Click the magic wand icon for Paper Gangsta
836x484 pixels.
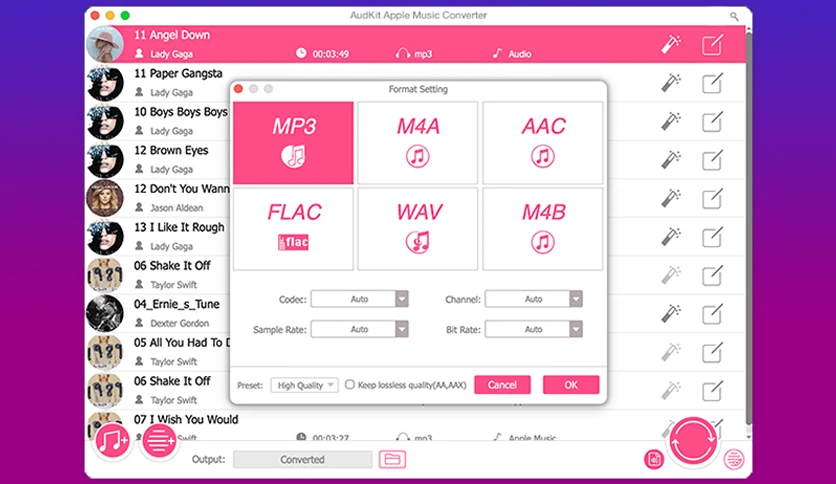pos(671,83)
